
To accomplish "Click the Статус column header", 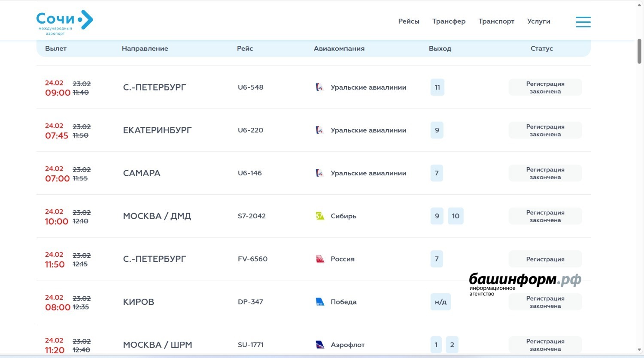I will pyautogui.click(x=541, y=48).
